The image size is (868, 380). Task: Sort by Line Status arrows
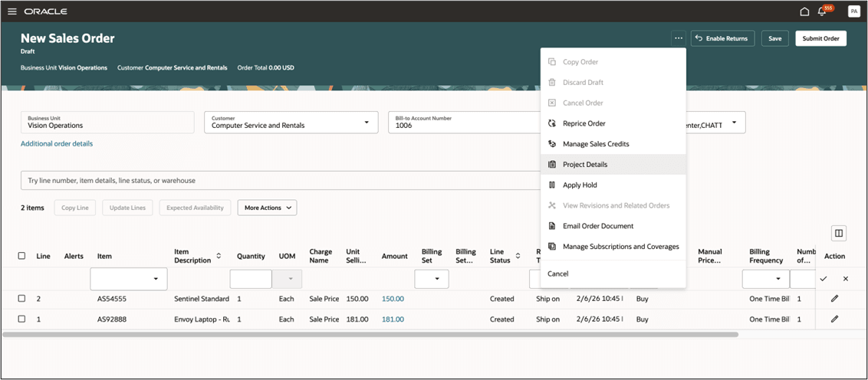click(x=518, y=256)
